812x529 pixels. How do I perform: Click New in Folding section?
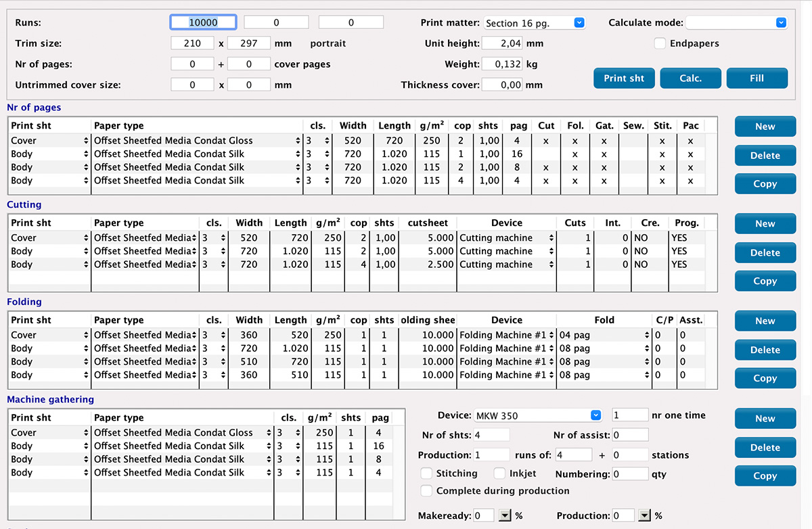[x=765, y=321]
